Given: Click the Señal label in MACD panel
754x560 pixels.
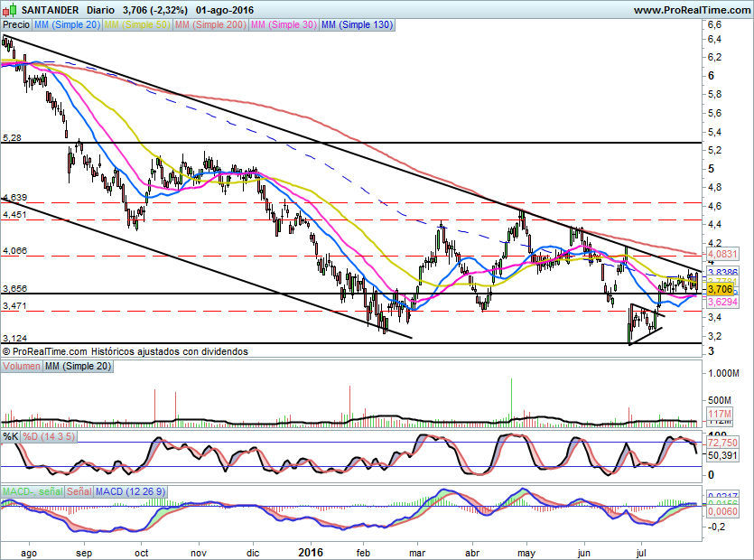Looking at the screenshot, I should tap(79, 491).
